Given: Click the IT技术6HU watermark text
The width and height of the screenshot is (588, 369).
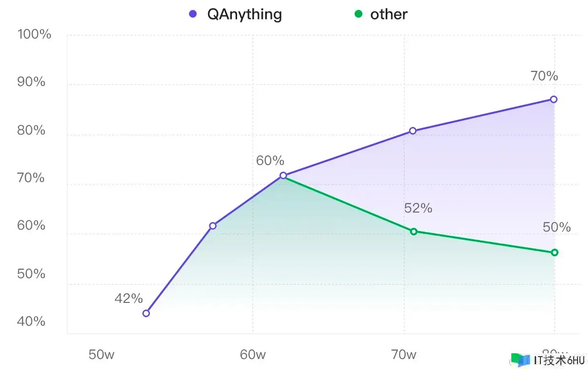Looking at the screenshot, I should (x=559, y=360).
